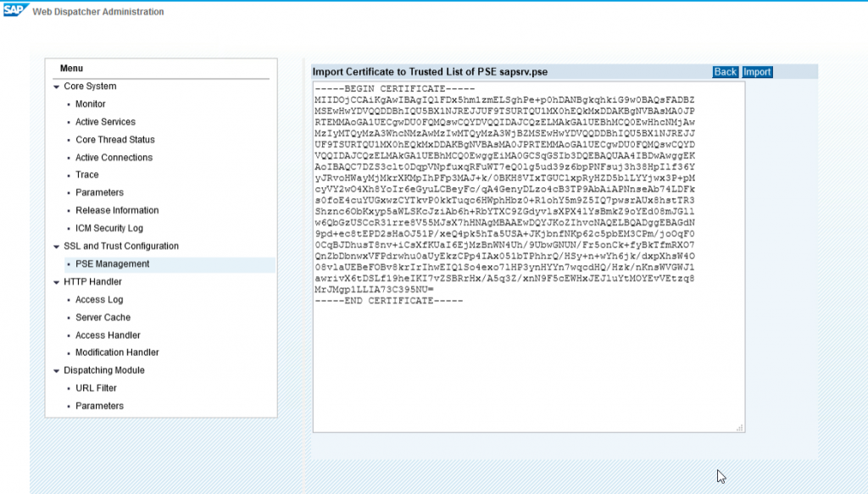Open Core Thread Status
Screen dimensions: 868x494
[115, 140]
